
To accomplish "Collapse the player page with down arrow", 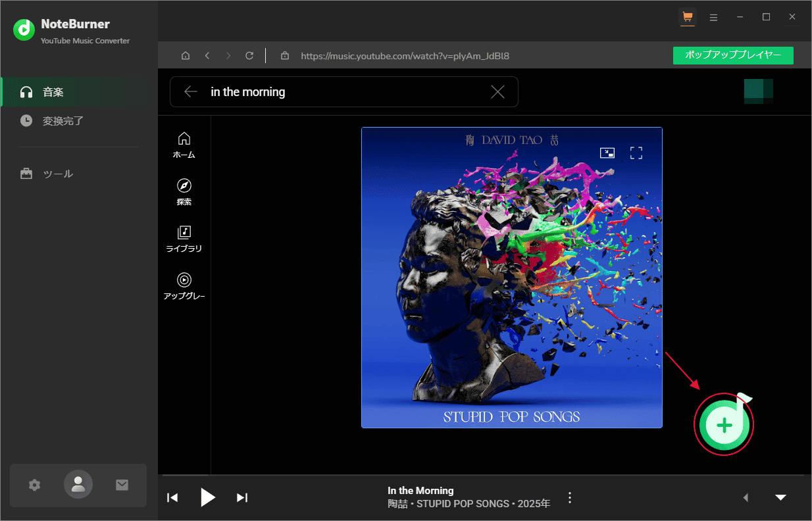I will tap(780, 497).
